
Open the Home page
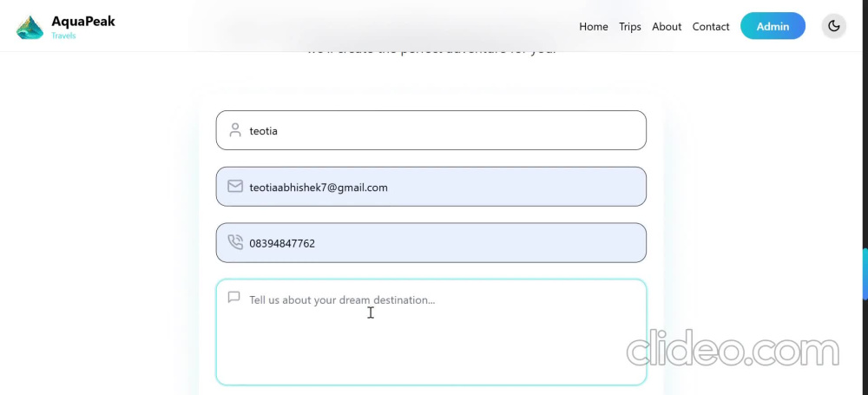594,27
